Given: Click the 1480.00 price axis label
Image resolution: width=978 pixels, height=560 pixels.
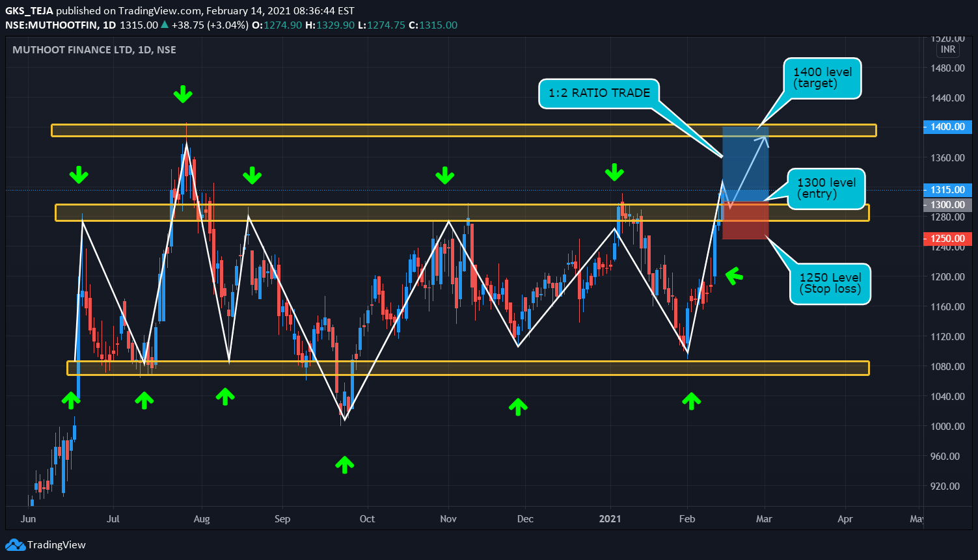Looking at the screenshot, I should (x=947, y=68).
